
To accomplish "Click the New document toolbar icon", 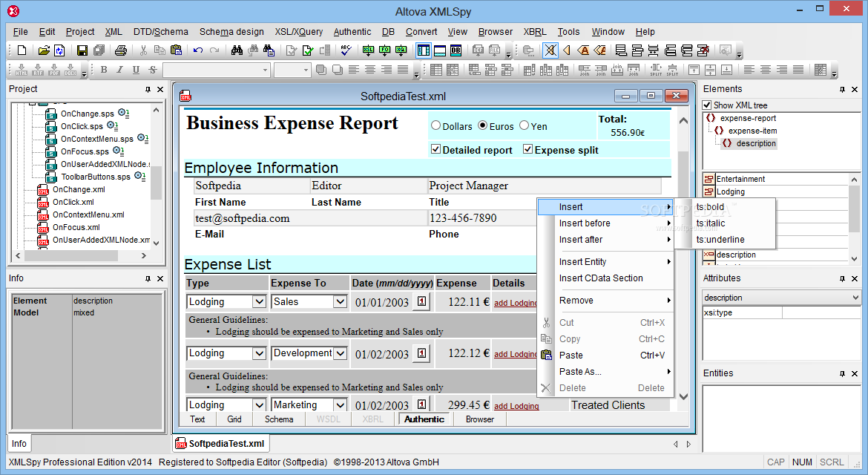I will pyautogui.click(x=22, y=50).
